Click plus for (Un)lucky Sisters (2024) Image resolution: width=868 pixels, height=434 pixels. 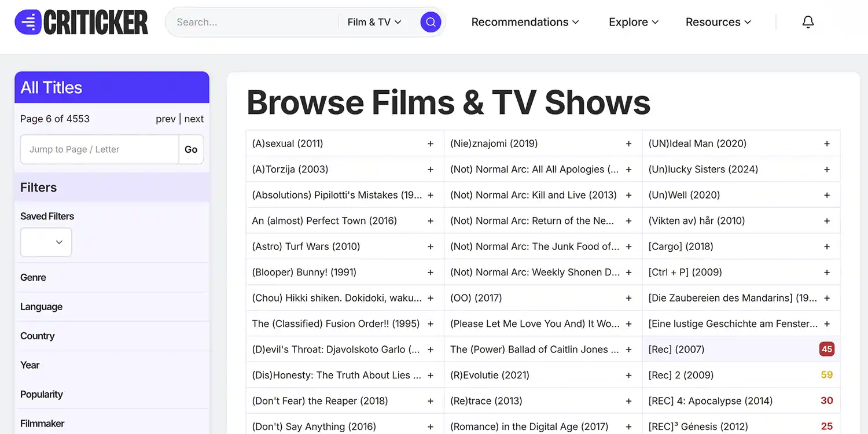click(827, 170)
